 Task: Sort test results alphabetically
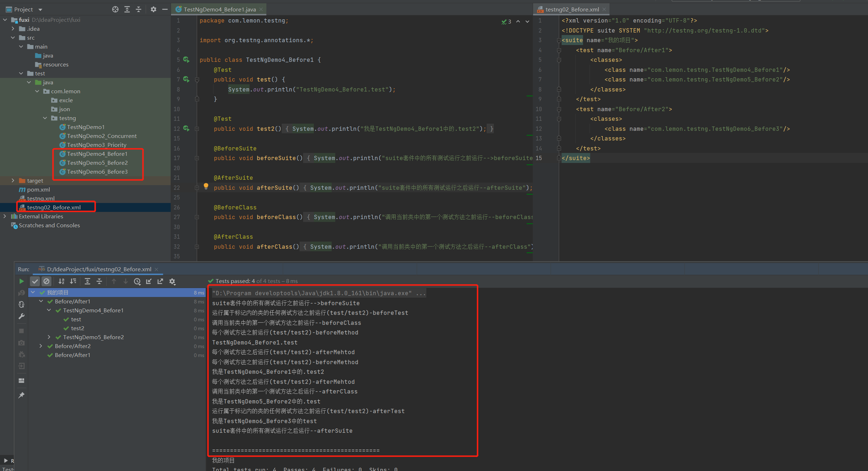click(61, 281)
